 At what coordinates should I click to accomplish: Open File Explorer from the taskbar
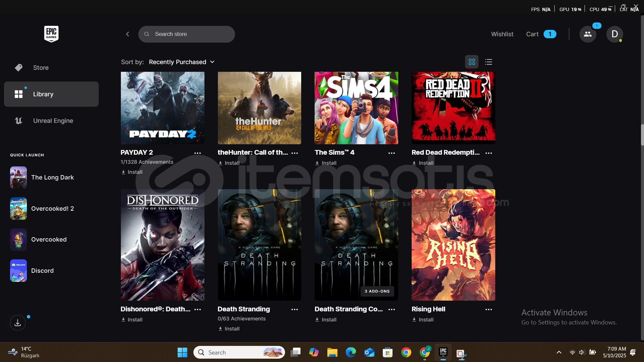(x=332, y=352)
